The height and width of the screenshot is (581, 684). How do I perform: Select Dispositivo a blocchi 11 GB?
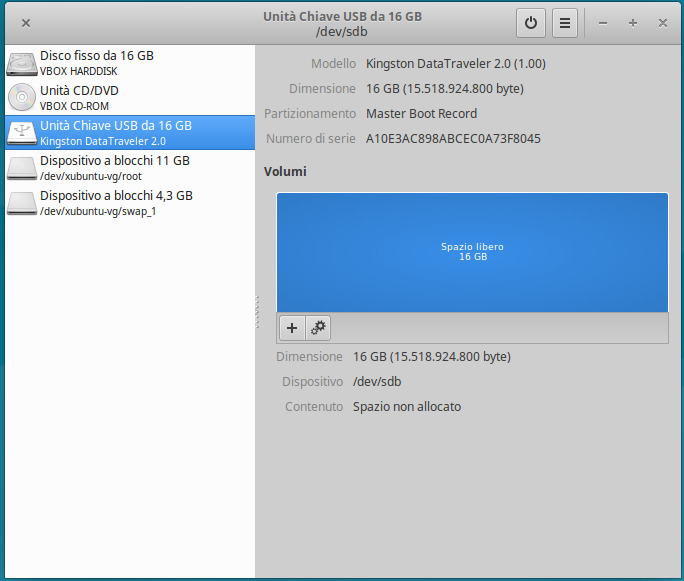tap(130, 168)
